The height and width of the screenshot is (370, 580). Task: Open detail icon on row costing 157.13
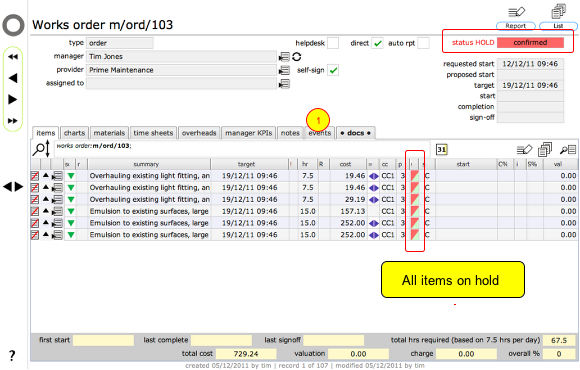tap(57, 212)
